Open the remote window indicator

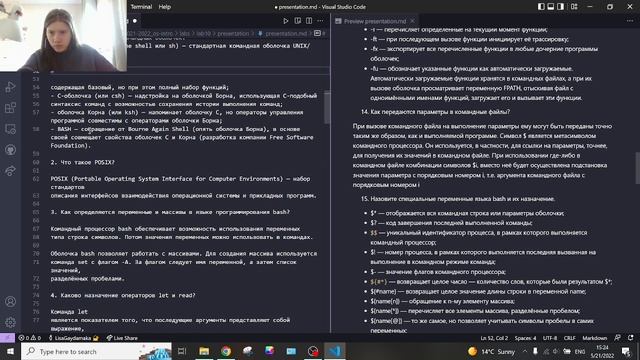(x=7, y=338)
